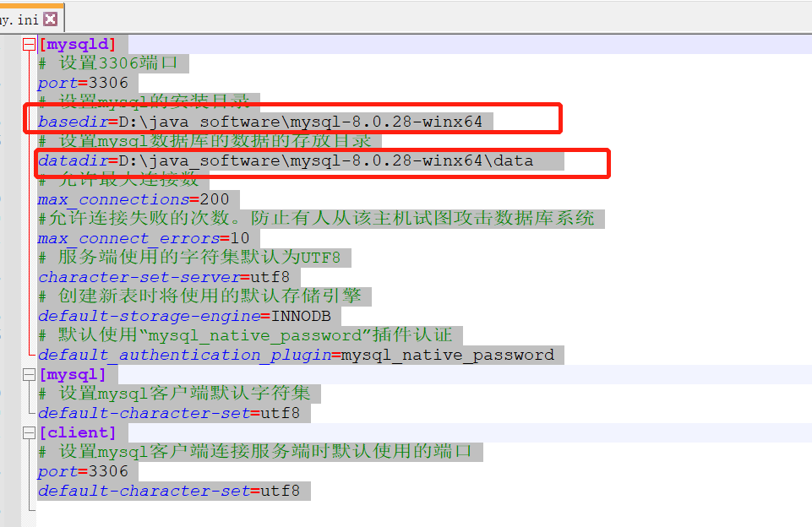
Task: Click the basedir path line
Action: tap(260, 122)
